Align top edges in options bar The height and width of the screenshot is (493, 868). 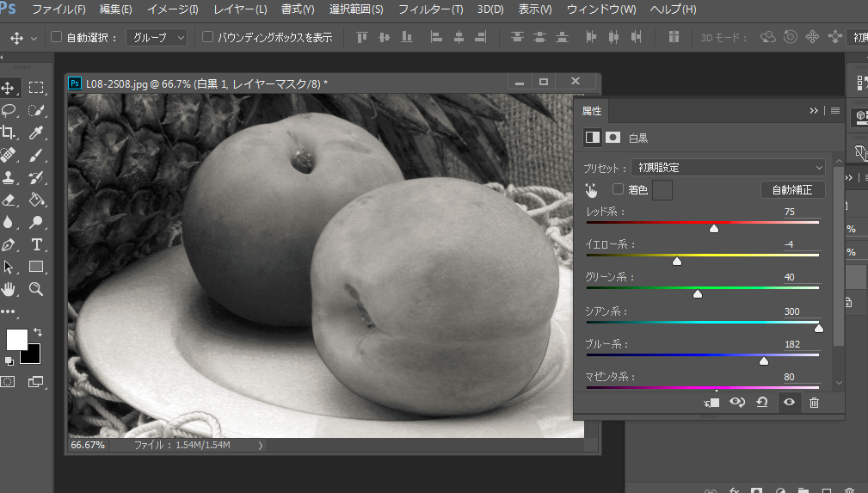click(362, 37)
